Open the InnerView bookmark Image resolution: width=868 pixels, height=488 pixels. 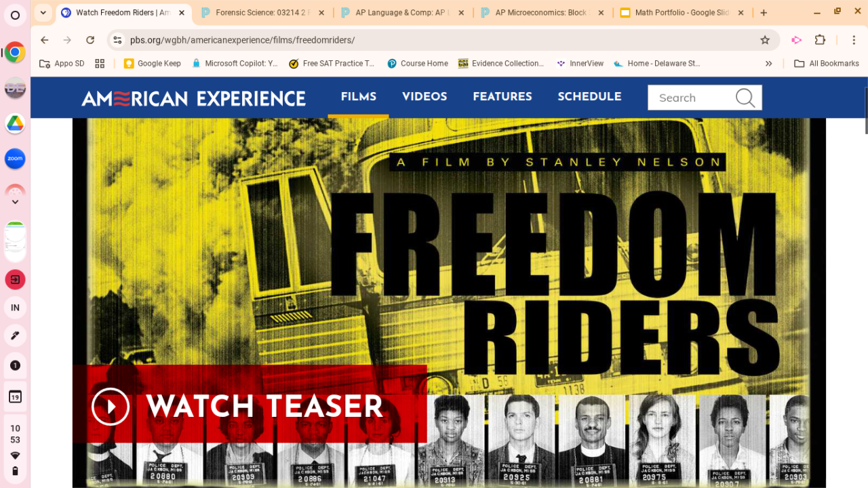pyautogui.click(x=580, y=64)
